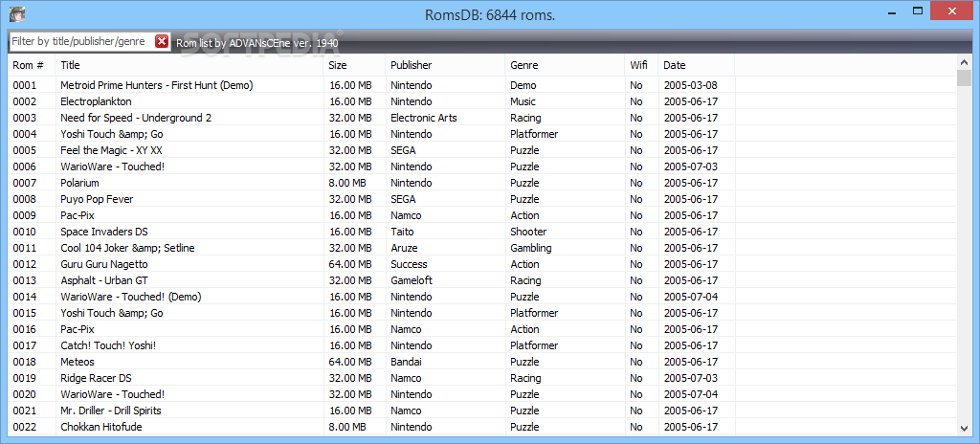
Task: Click the scrollbar down arrow
Action: click(x=964, y=429)
